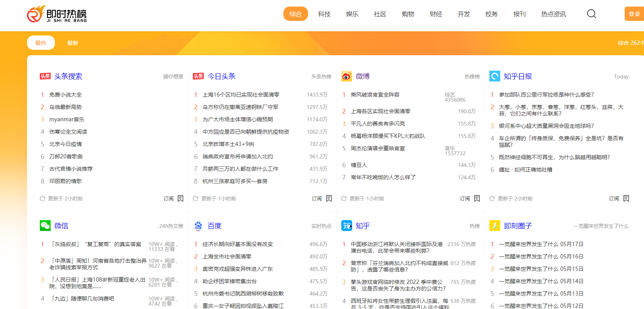Click the 即刻圈子 yellow logo icon
Image resolution: width=644 pixels, height=309 pixels.
[x=495, y=226]
